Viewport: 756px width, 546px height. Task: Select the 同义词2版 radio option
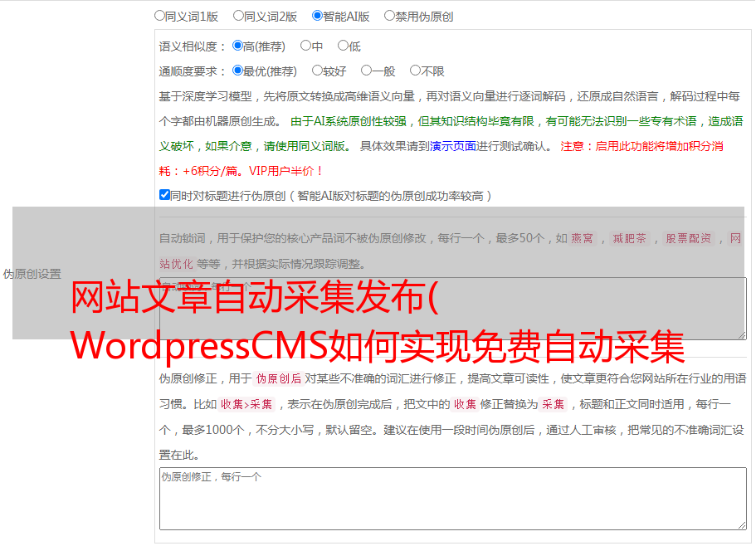point(239,16)
